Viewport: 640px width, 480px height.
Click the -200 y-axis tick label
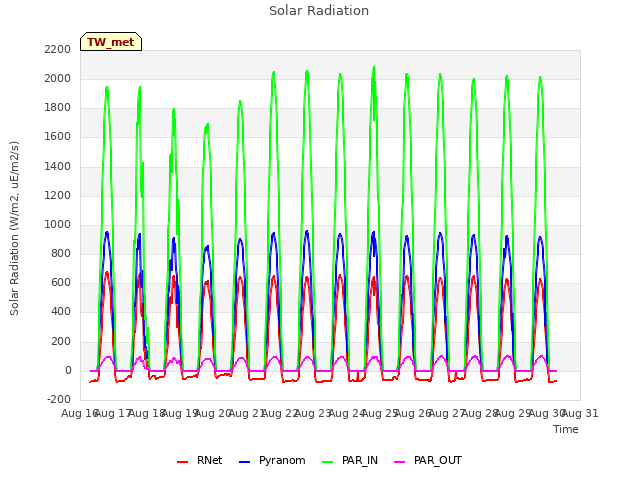[x=59, y=400]
